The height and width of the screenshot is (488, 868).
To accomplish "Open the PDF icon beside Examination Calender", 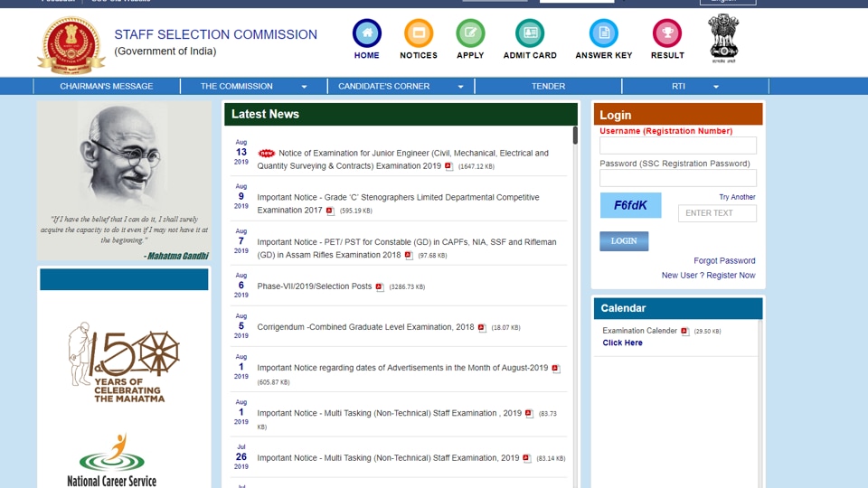I will point(685,331).
